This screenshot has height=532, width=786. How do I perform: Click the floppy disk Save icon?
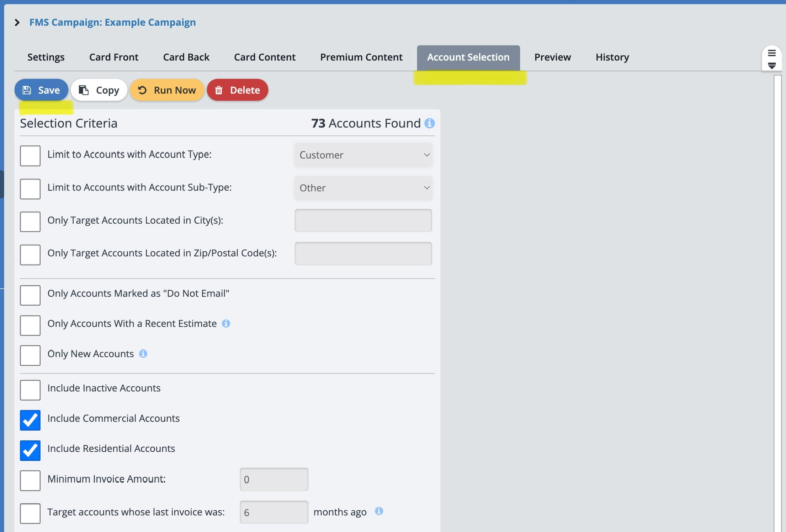tap(27, 90)
